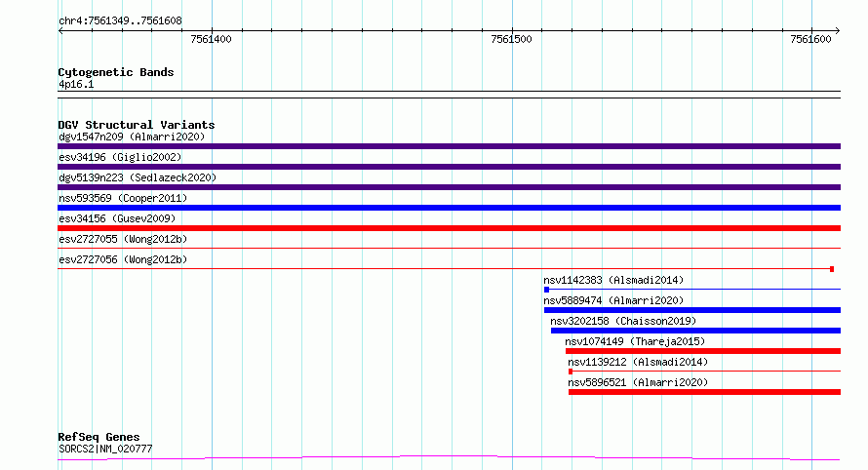Open variant esv34156 (Gusev2009) label

(117, 218)
